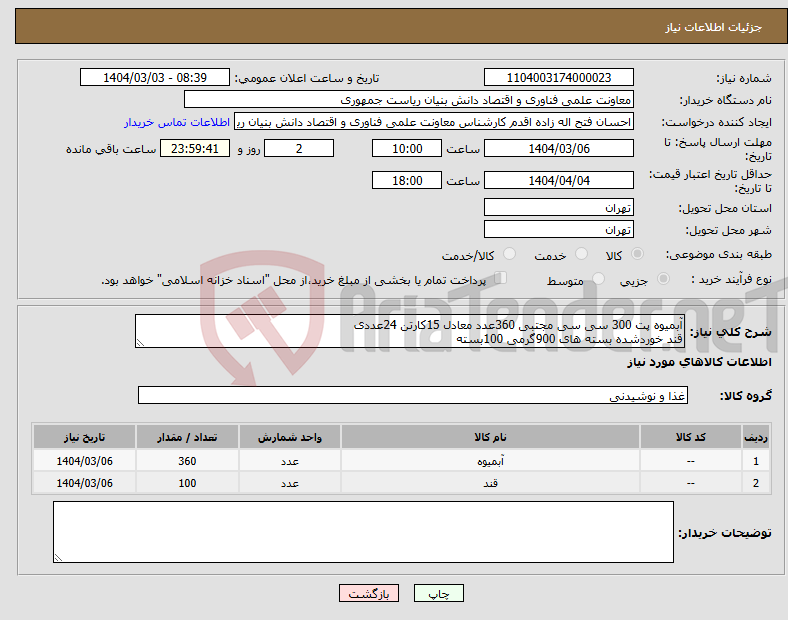Click the announcement date field 1404/03/03 - 08:39

155,77
